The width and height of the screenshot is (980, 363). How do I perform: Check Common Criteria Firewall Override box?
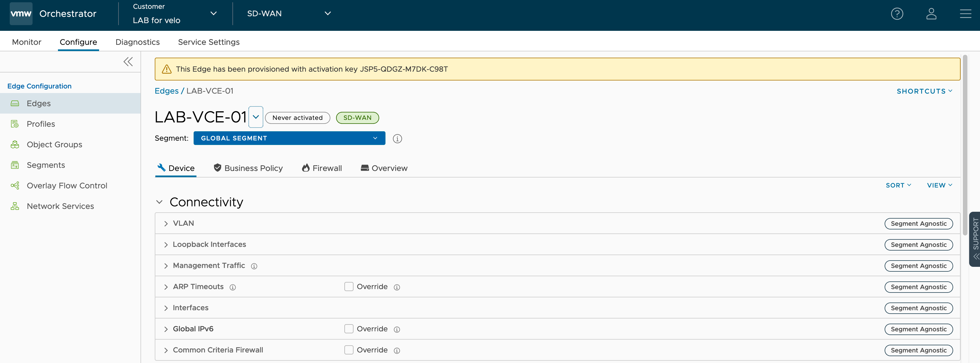(x=348, y=350)
